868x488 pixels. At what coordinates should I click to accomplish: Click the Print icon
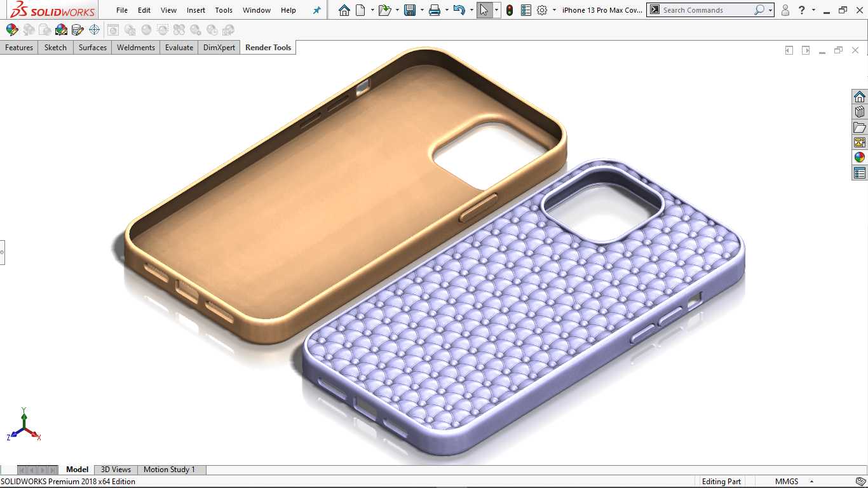[435, 10]
